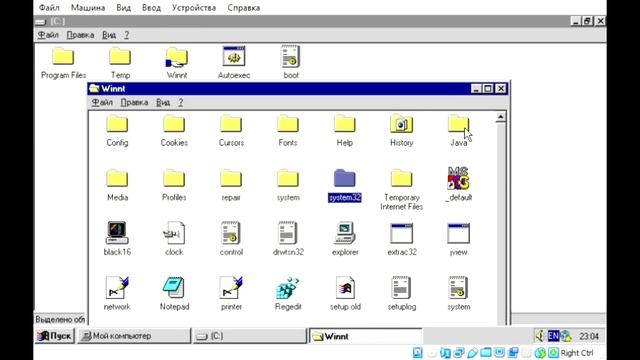640x360 pixels.
Task: Minimize the Winnt window
Action: click(476, 89)
